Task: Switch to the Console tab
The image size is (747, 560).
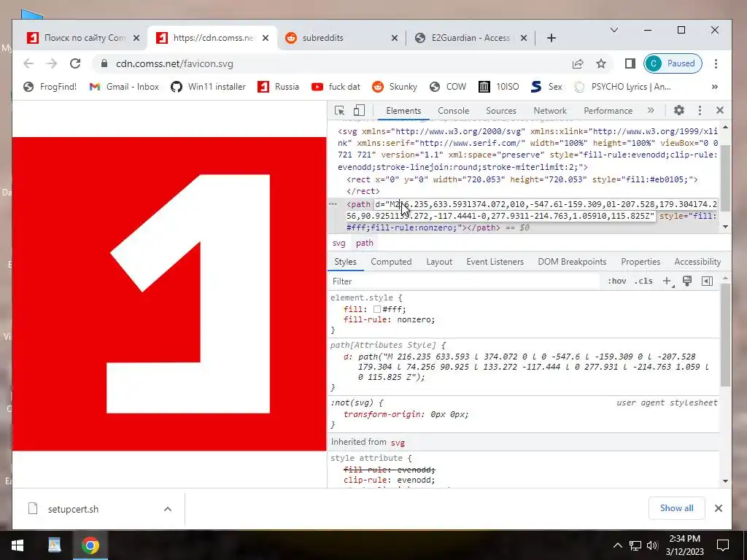Action: 453,111
